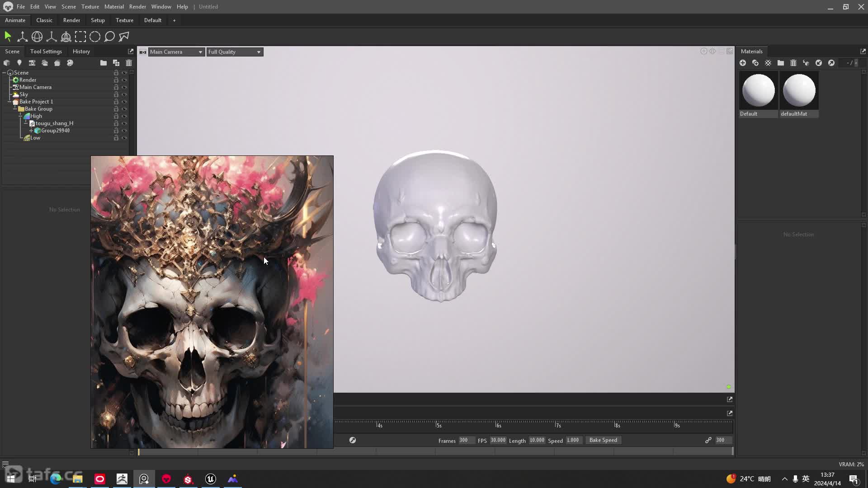Delete selected object in Scene panel
The image size is (868, 488).
tap(129, 63)
